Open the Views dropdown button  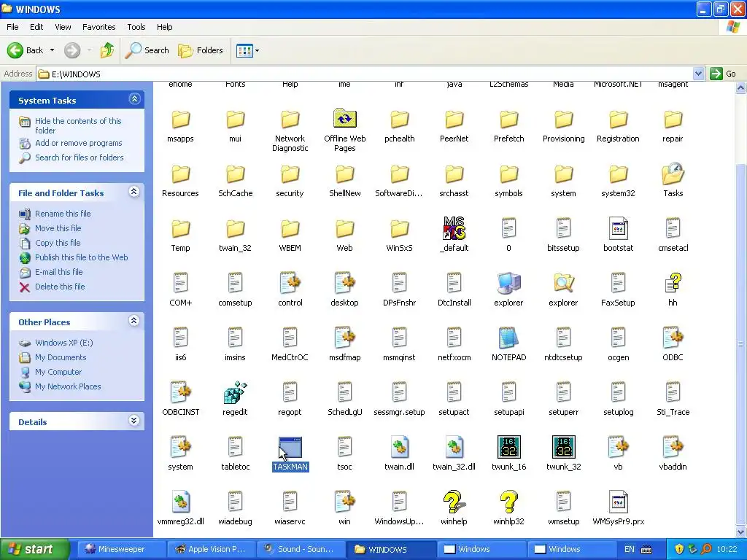(248, 50)
